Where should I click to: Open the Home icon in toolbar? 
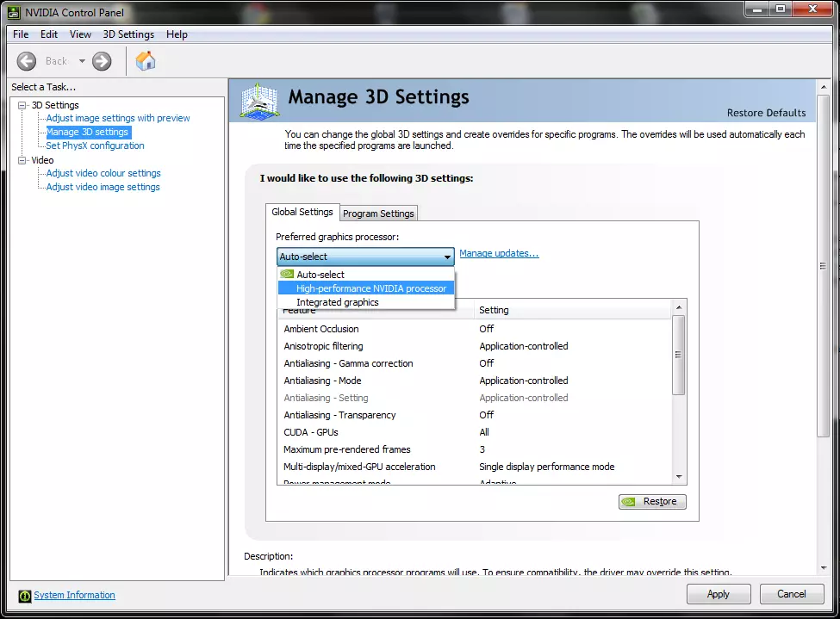coord(146,61)
